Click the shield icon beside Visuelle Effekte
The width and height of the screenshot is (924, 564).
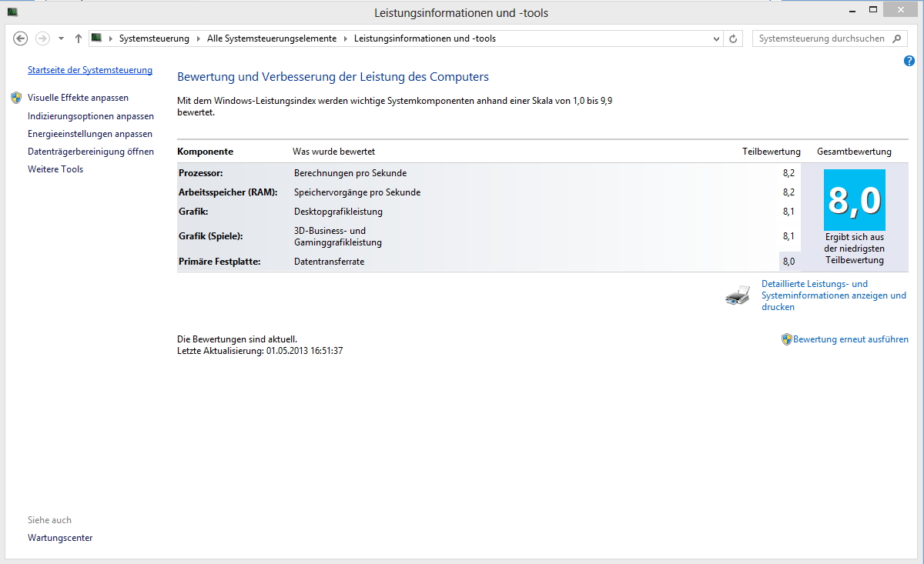pyautogui.click(x=16, y=98)
